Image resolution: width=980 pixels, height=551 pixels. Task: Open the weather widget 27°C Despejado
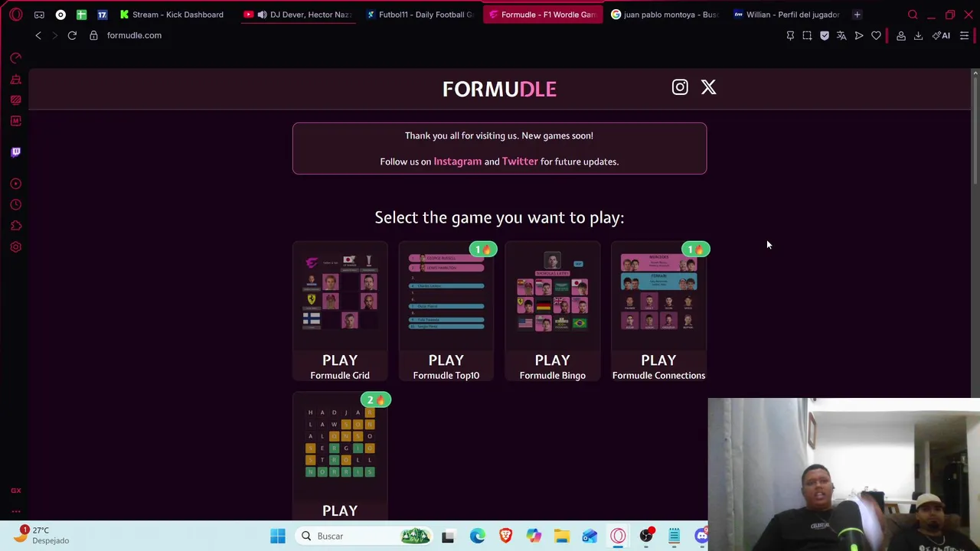click(40, 535)
